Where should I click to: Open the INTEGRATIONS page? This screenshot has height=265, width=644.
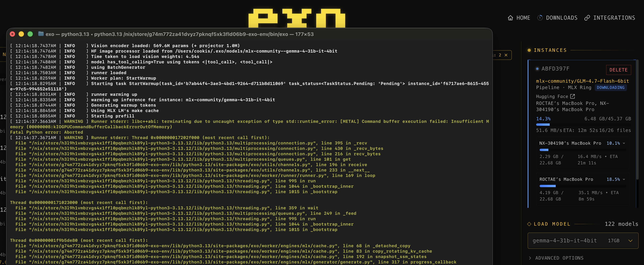(610, 18)
